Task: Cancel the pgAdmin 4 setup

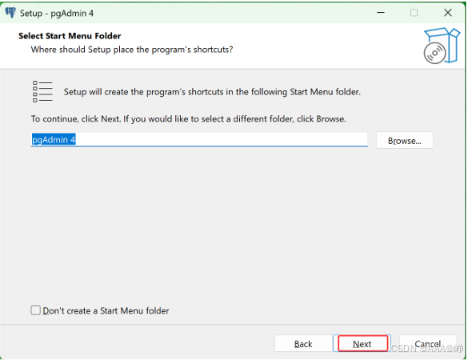Action: click(428, 344)
